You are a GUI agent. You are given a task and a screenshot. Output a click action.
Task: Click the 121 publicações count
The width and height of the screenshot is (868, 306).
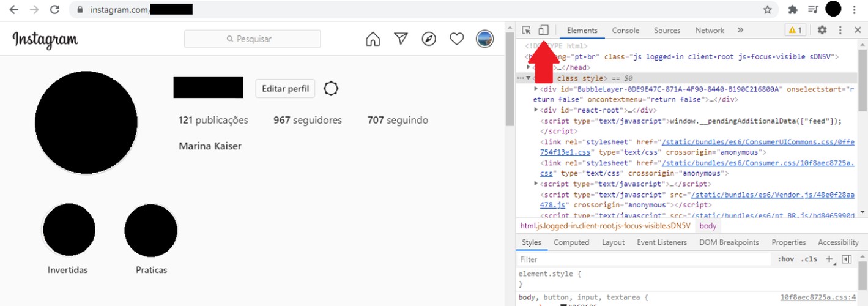(213, 120)
